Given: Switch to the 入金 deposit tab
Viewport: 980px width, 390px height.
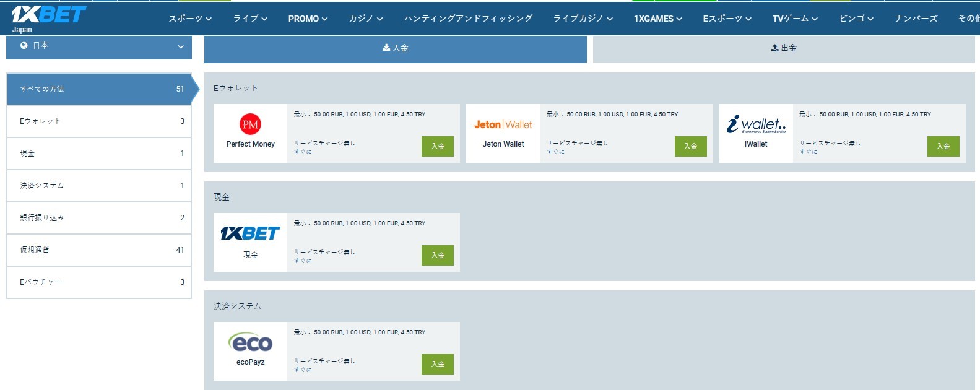Looking at the screenshot, I should click(x=396, y=48).
